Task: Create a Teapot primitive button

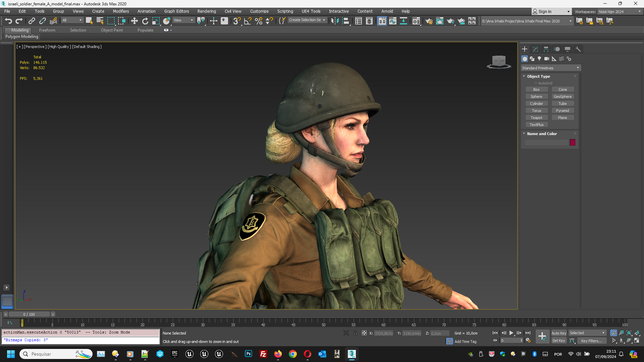Action: click(536, 118)
